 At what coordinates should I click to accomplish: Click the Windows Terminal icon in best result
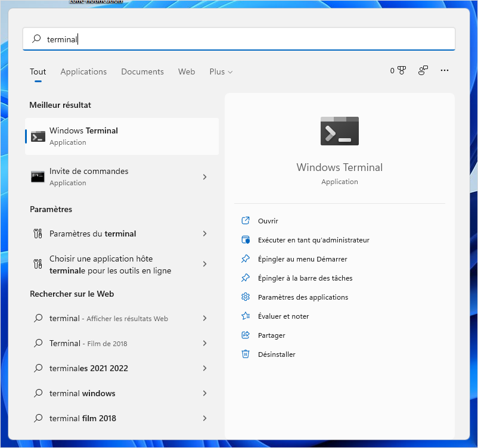pyautogui.click(x=38, y=136)
